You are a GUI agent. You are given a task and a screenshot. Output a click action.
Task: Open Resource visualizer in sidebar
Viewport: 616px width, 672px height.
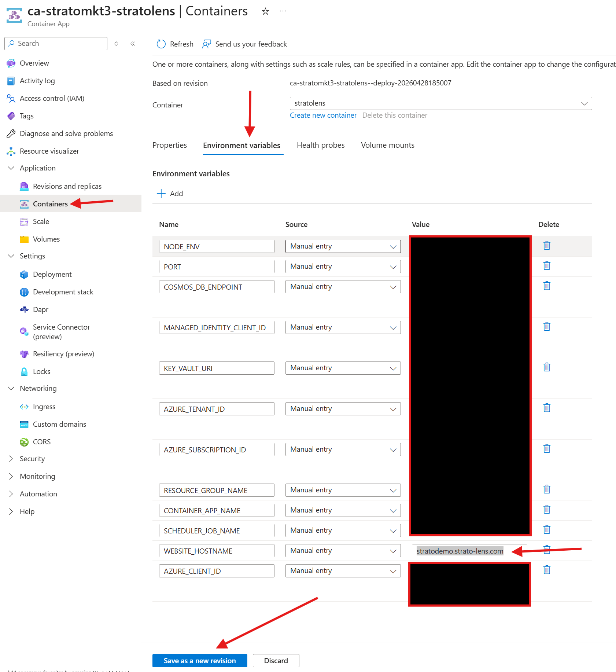(x=49, y=151)
